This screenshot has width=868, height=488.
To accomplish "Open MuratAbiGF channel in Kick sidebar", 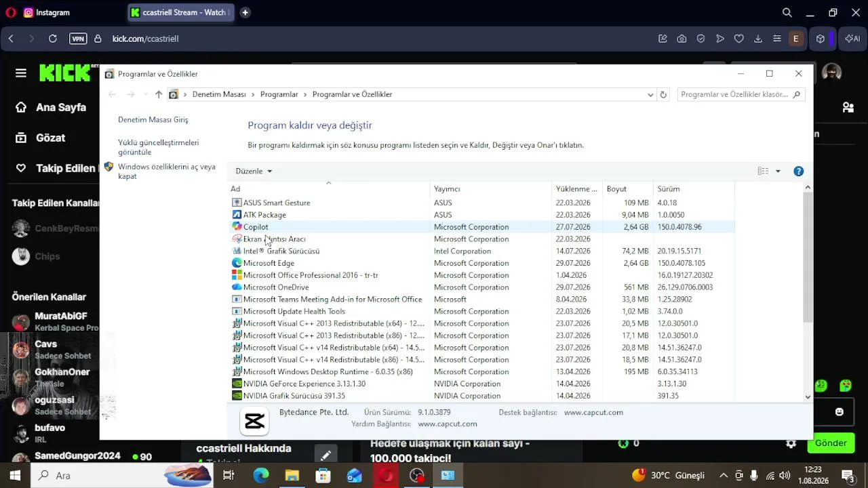I will (x=57, y=321).
